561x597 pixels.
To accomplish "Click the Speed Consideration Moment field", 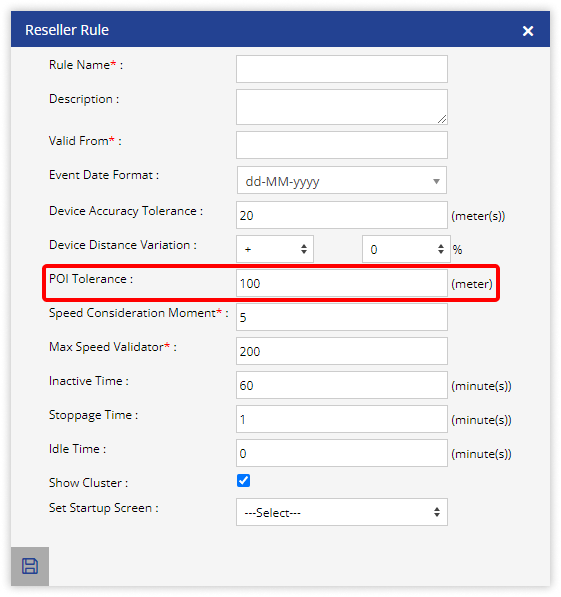I will (x=342, y=317).
